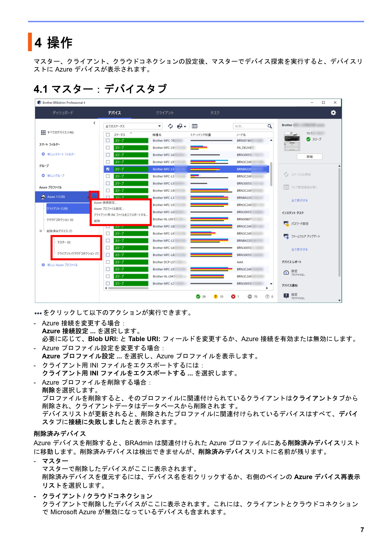Image resolution: width=392 pixels, height=555 pixels.
Task: Toggle the select-all checkbox in table header
Action: tap(108, 135)
